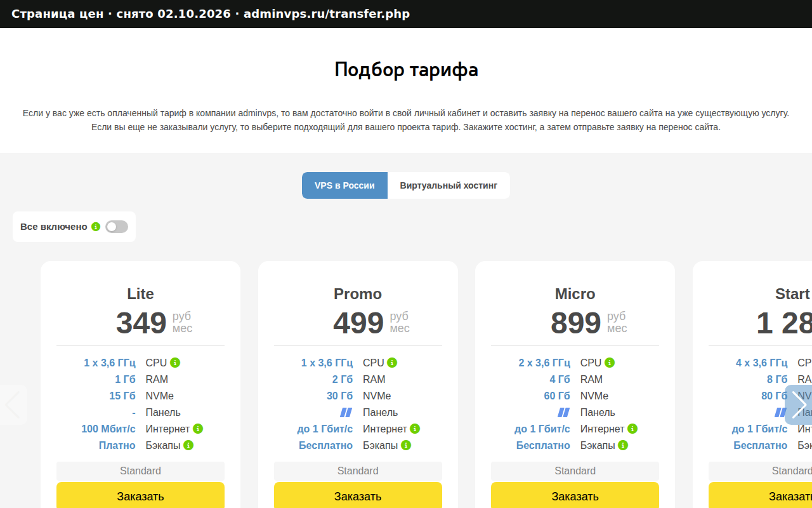The height and width of the screenshot is (508, 812).
Task: Show Интернет info icon in Promo plan
Action: point(415,429)
